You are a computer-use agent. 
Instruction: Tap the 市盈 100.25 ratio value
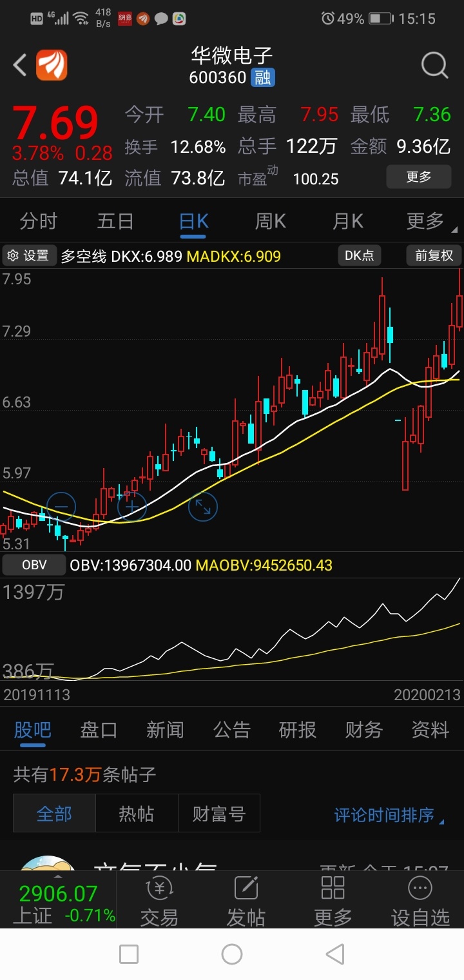pyautogui.click(x=288, y=178)
